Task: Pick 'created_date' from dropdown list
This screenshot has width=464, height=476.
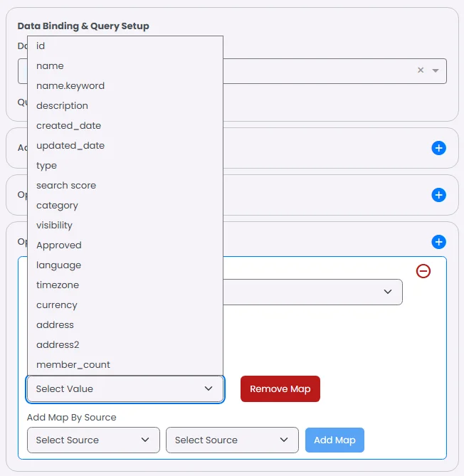Action: pyautogui.click(x=68, y=125)
